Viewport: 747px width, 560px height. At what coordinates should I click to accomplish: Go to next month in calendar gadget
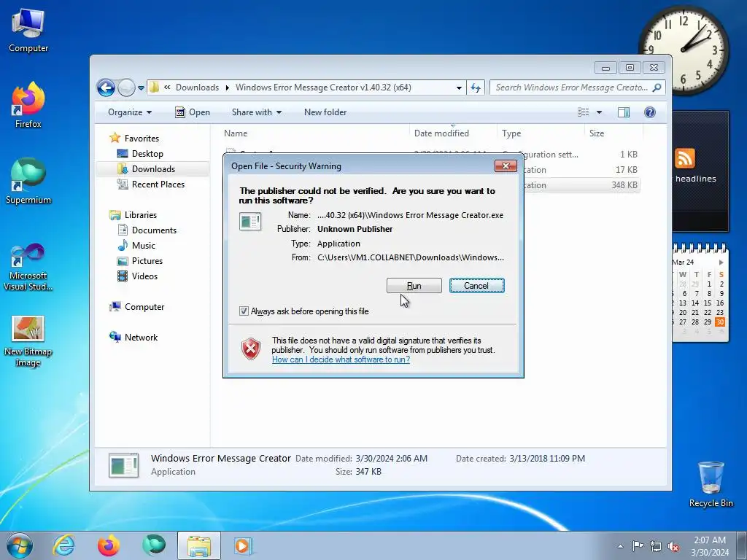pos(721,262)
